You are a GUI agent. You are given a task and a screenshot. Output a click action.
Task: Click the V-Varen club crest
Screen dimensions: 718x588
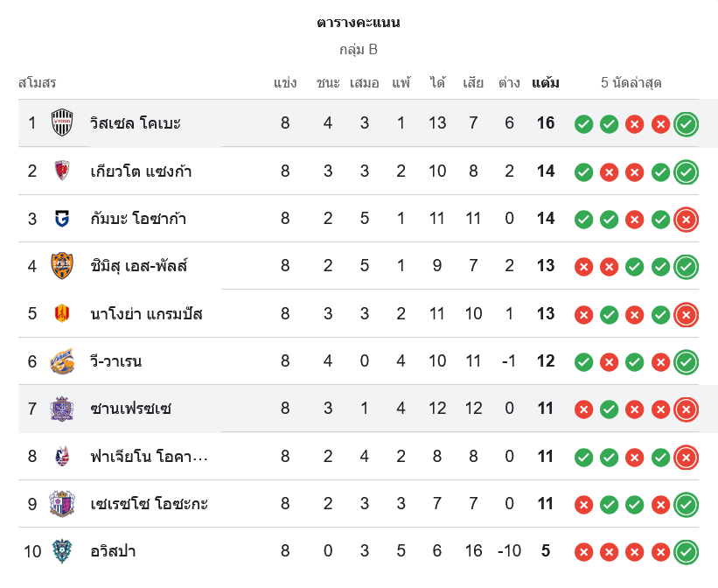62,361
